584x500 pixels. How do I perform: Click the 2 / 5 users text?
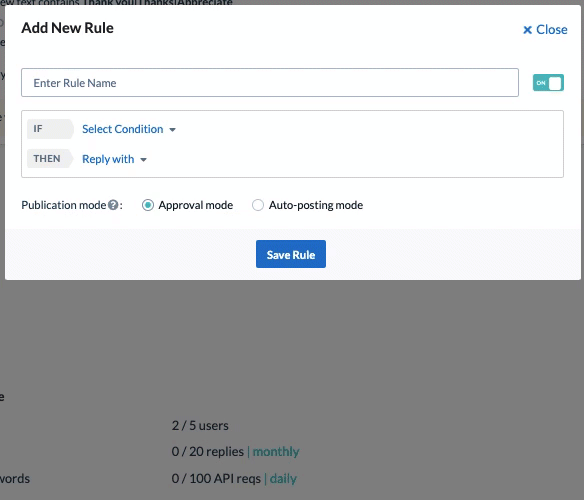[200, 425]
